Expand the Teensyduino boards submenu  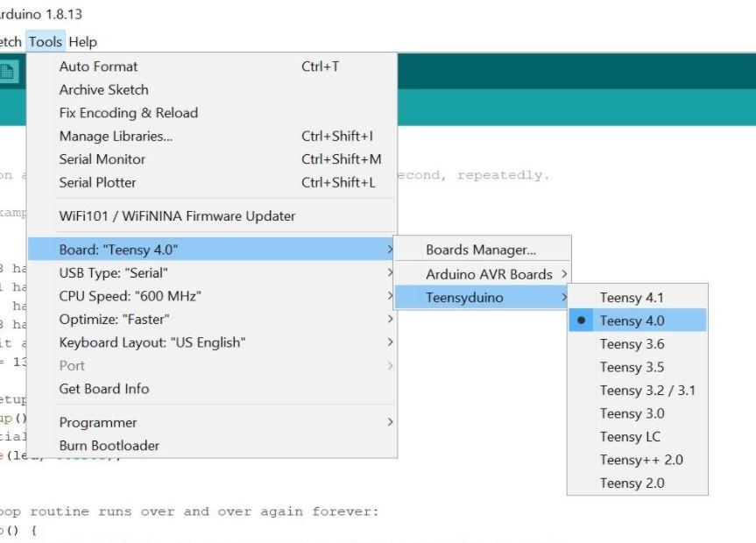[x=483, y=298]
